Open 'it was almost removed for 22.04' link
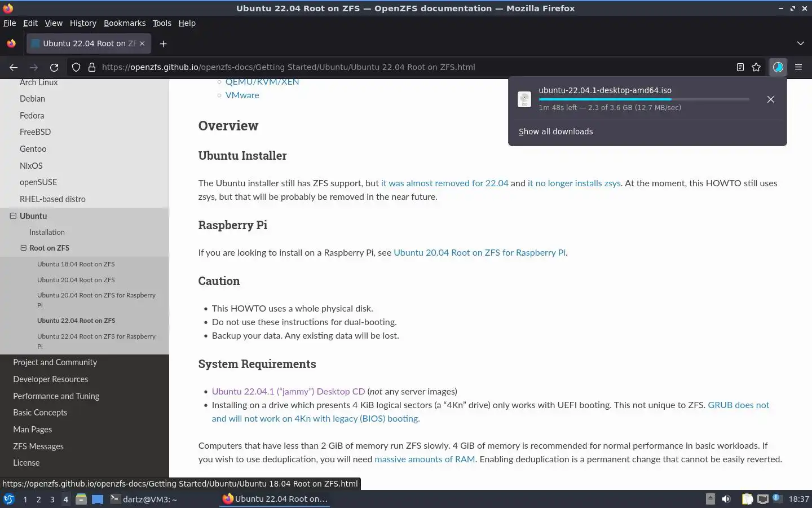This screenshot has width=812, height=508. (445, 183)
